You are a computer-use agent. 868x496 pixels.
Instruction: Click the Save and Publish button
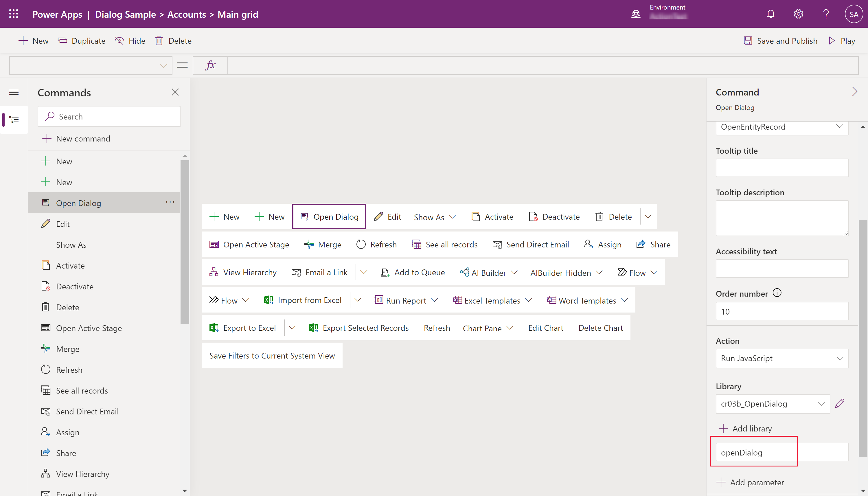point(781,41)
